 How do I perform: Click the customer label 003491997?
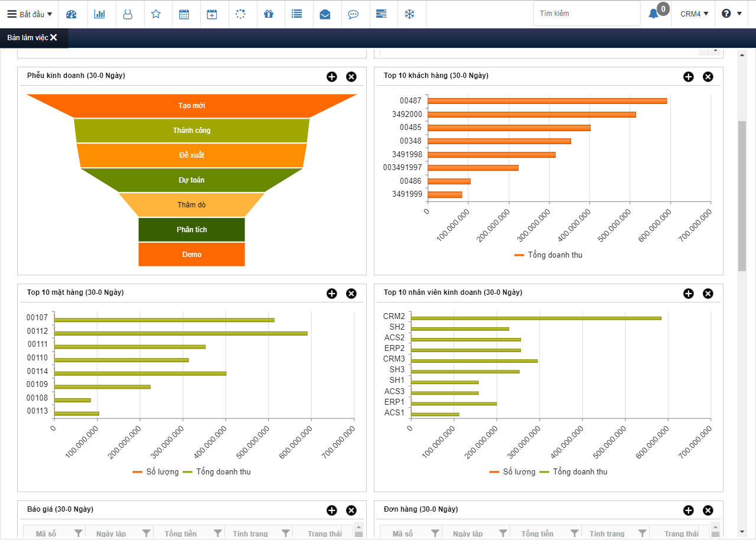coord(402,168)
